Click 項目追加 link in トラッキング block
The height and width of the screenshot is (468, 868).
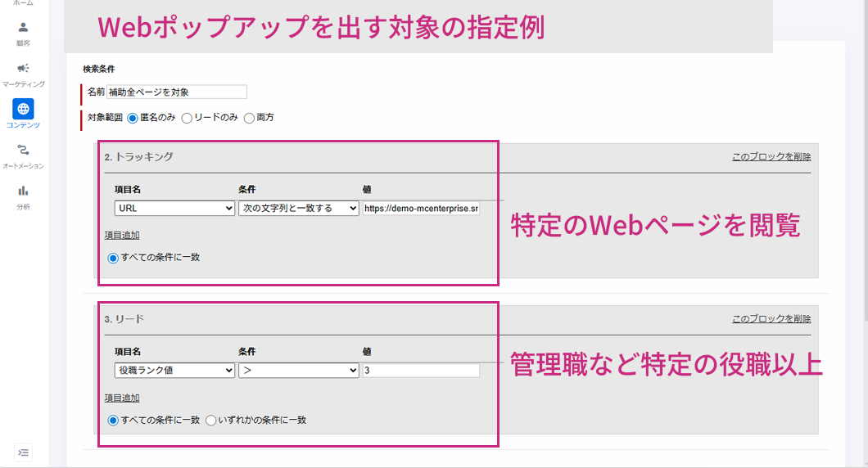point(122,235)
